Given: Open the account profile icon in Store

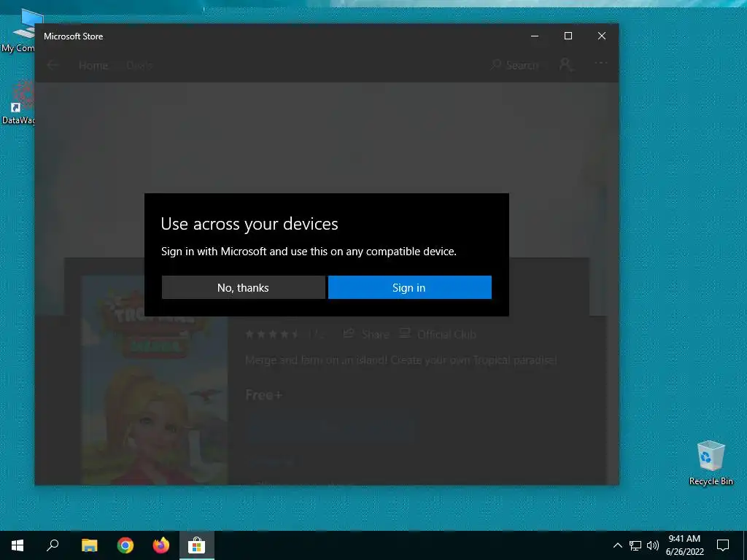Looking at the screenshot, I should click(566, 65).
